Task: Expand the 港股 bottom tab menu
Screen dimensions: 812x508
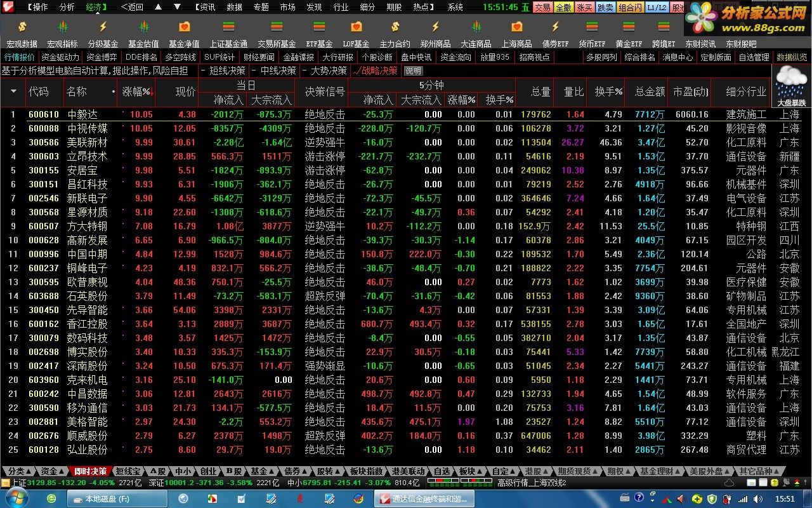Action: coord(537,471)
